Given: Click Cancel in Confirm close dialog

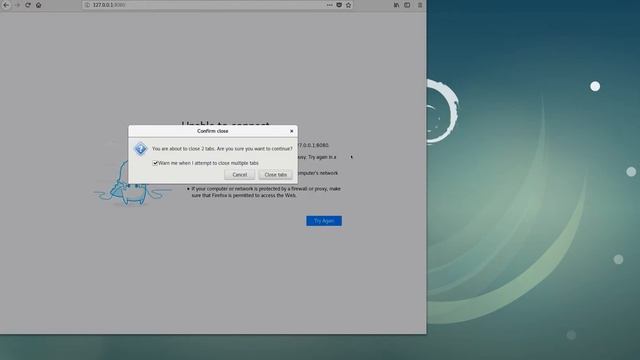Looking at the screenshot, I should point(240,175).
